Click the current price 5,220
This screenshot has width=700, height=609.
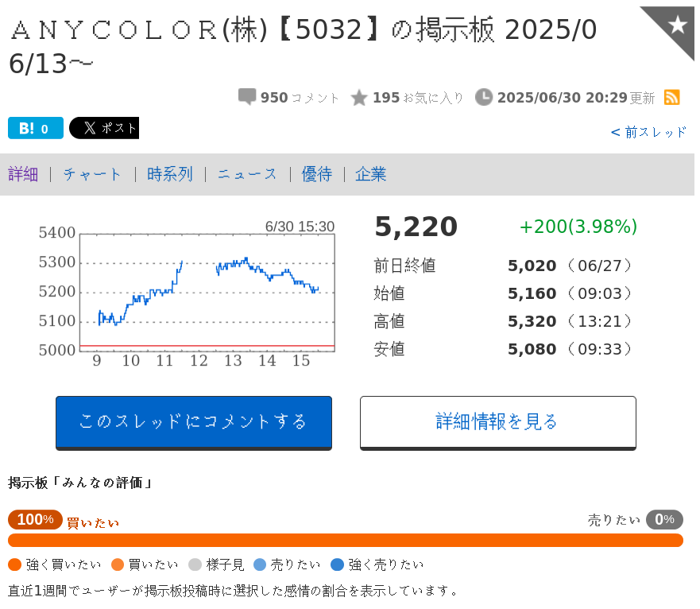tap(416, 227)
